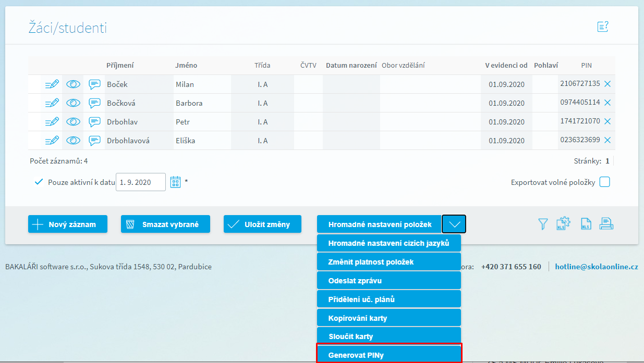Viewport: 644px width, 363px height.
Task: Open the help icon in page header
Action: [x=603, y=27]
